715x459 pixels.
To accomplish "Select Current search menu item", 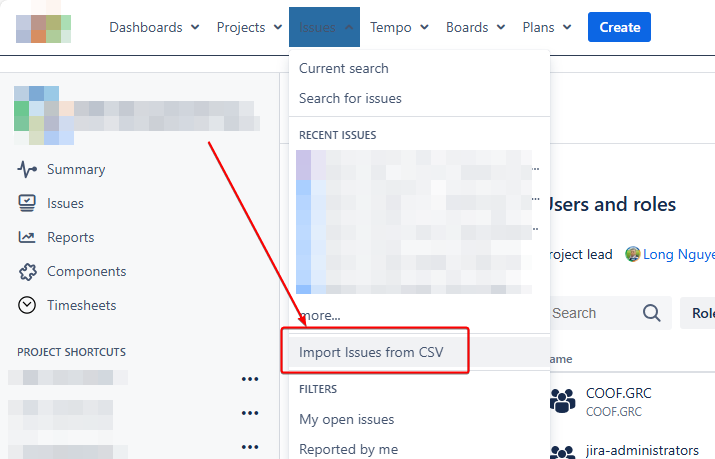I will tap(420, 68).
